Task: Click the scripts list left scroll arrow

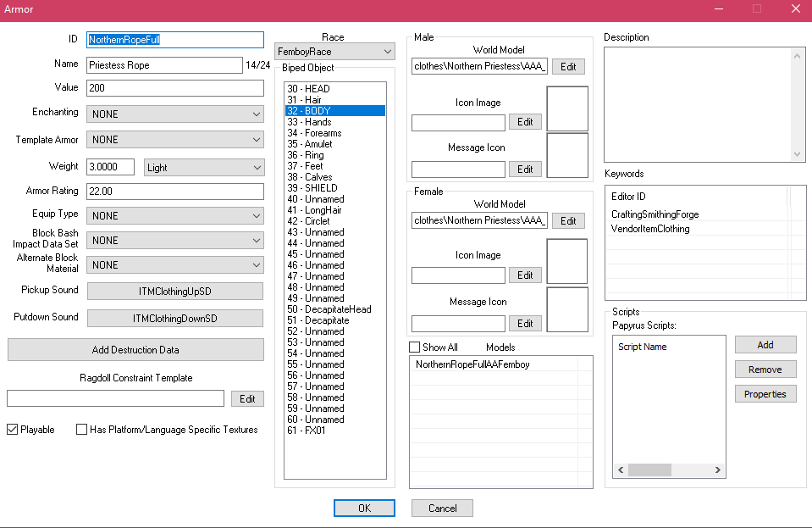Action: (621, 470)
